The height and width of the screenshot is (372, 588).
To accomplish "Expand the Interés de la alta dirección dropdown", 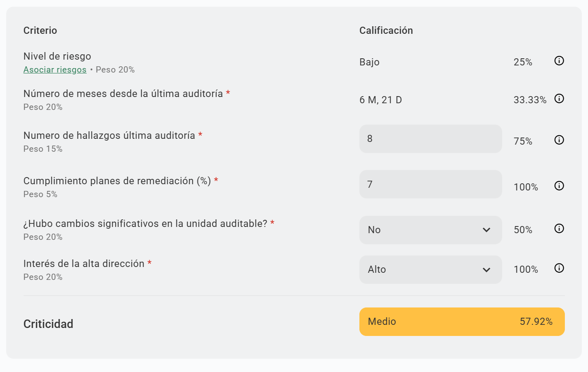I will pos(430,270).
